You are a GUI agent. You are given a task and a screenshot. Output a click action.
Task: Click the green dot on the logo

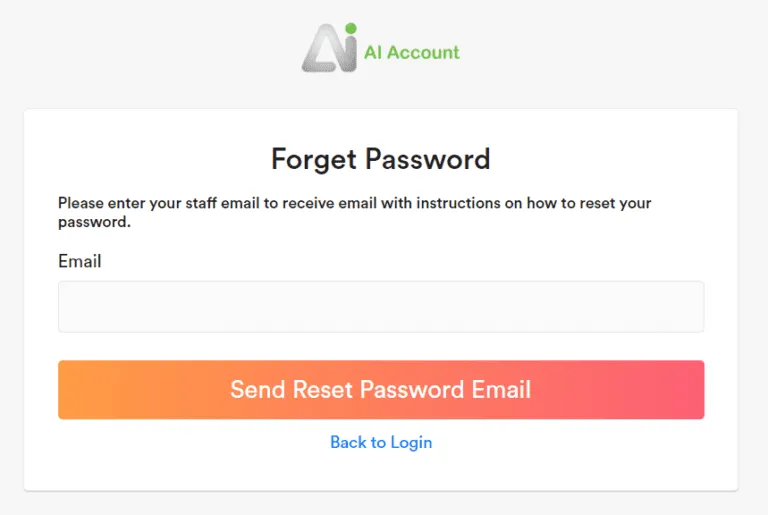pos(350,29)
